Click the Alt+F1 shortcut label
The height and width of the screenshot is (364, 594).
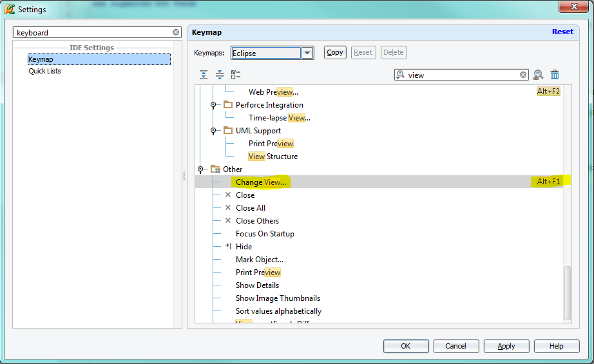pyautogui.click(x=548, y=182)
